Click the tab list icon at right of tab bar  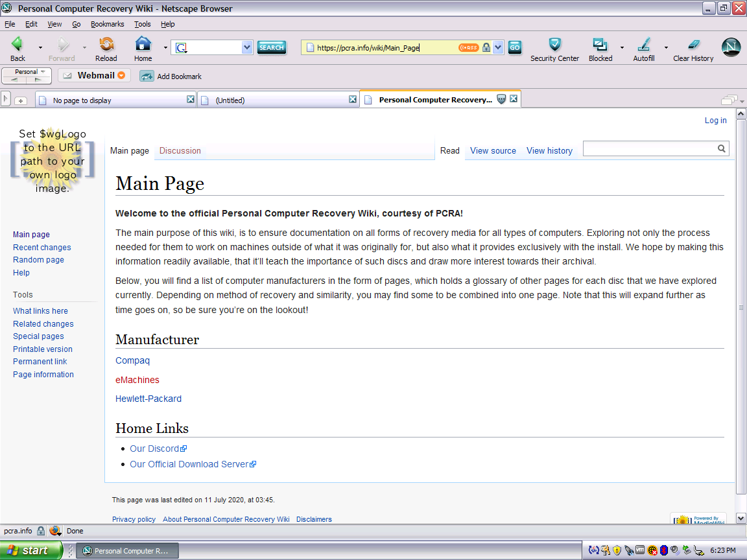click(x=729, y=100)
